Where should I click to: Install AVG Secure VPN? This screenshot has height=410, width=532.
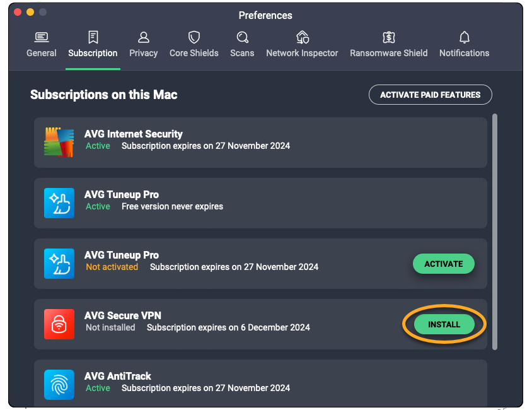point(444,324)
